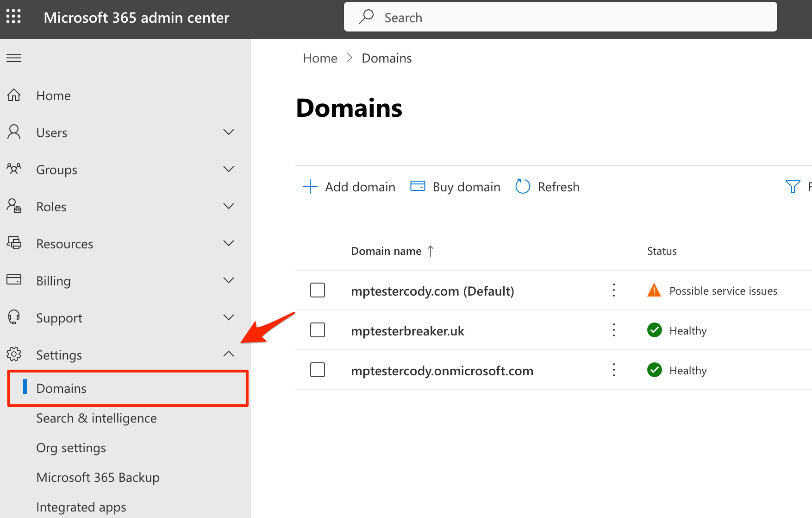The width and height of the screenshot is (812, 518).
Task: Click the search magnifier icon
Action: click(366, 17)
